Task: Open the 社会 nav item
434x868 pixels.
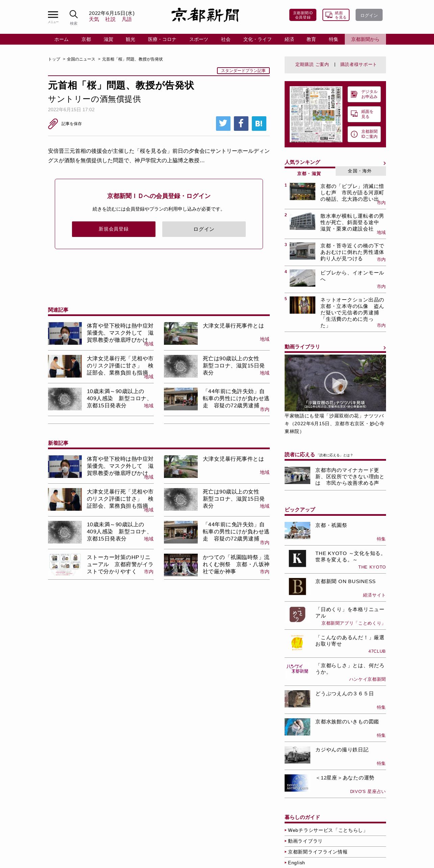Action: tap(226, 39)
